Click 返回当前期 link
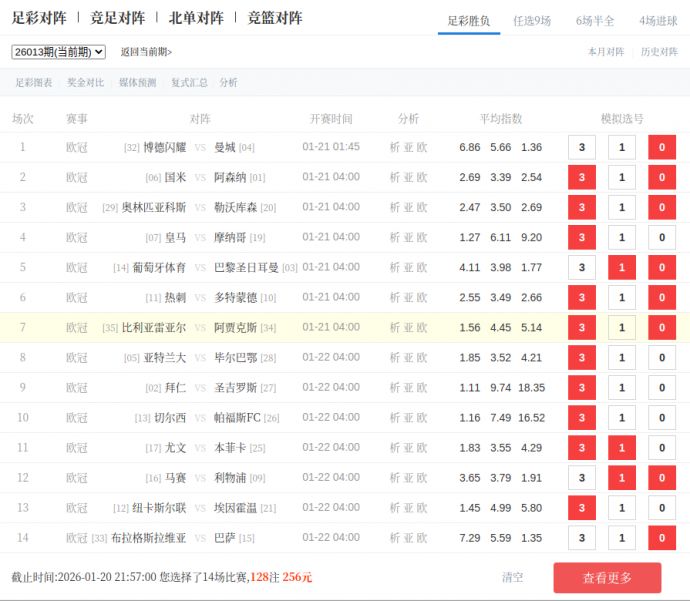The image size is (690, 601). click(146, 52)
